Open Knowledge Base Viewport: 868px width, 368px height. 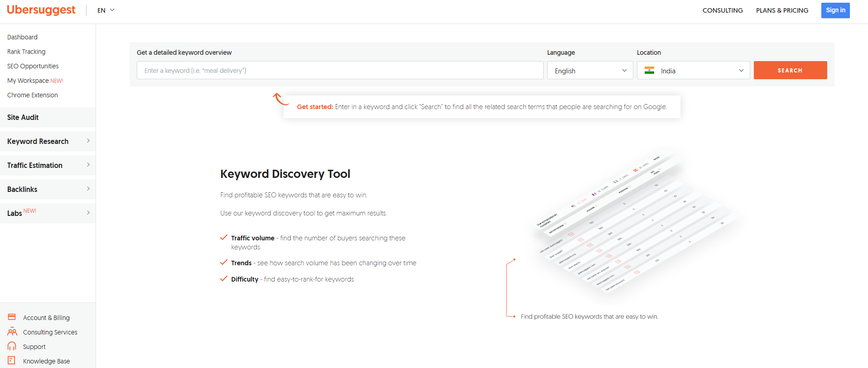(x=46, y=361)
